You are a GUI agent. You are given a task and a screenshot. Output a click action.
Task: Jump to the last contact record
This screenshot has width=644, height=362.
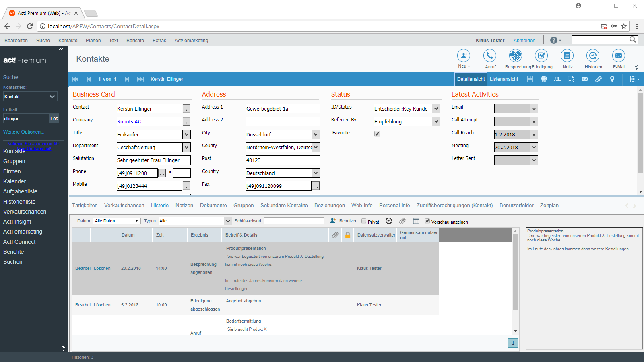pyautogui.click(x=140, y=79)
